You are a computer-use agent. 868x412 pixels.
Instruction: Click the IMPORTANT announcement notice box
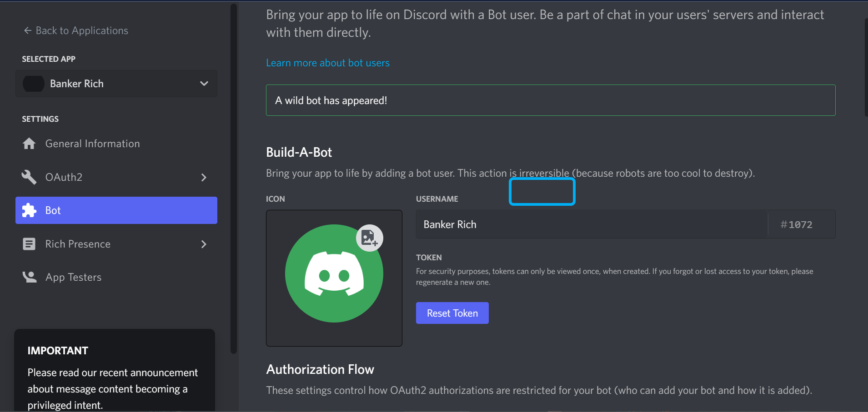coord(115,370)
